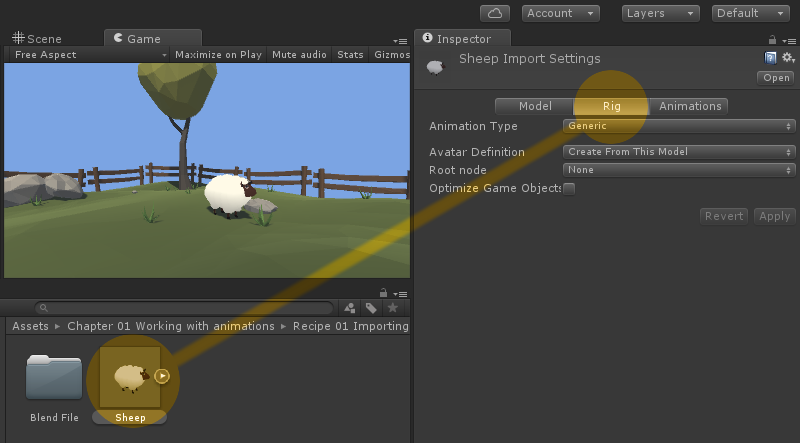Viewport: 800px width, 443px height.
Task: Click the Project search field
Action: (x=184, y=308)
